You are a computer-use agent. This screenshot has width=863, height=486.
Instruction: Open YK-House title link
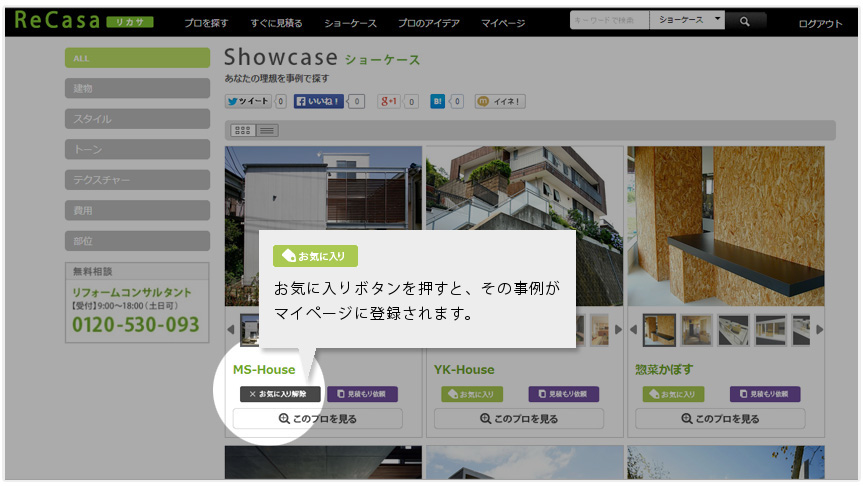(464, 370)
